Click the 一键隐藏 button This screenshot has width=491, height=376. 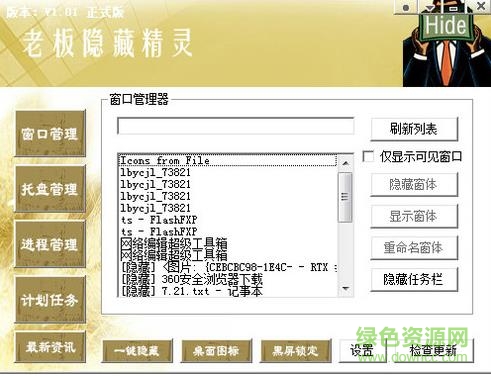pos(137,351)
